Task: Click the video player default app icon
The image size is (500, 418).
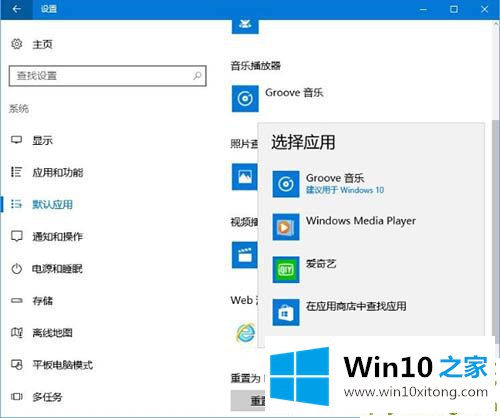Action: click(x=245, y=255)
